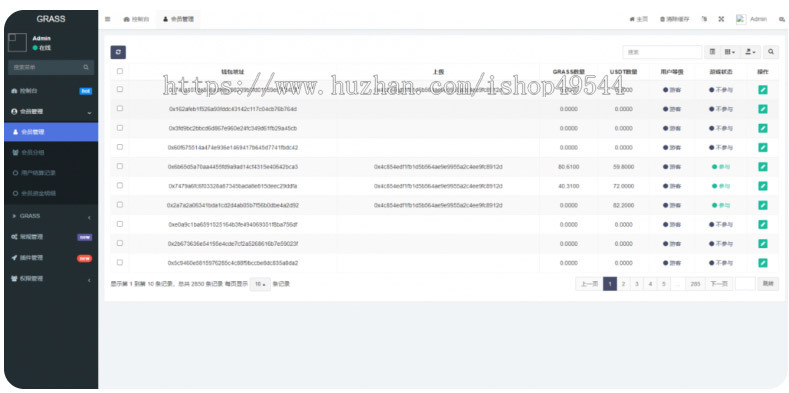
Task: Click the 主页 home link in header
Action: click(639, 19)
